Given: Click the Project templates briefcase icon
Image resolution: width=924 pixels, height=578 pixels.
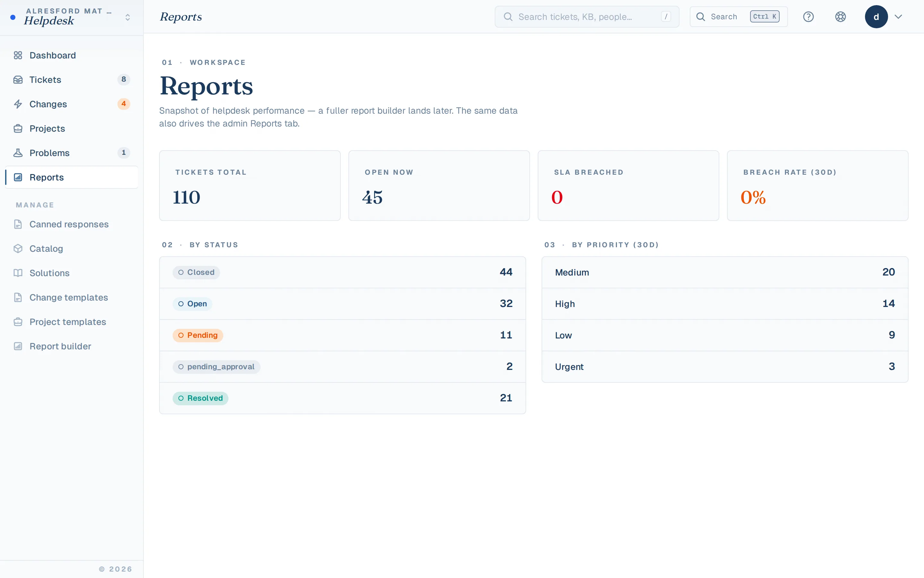Looking at the screenshot, I should point(18,322).
